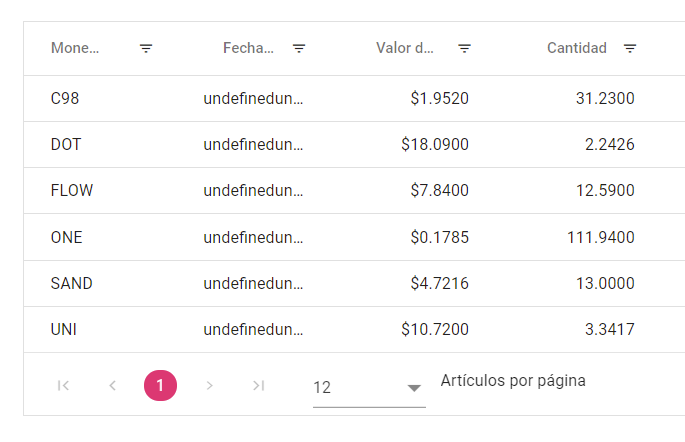This screenshot has width=685, height=442.
Task: Open filter for the Valor column
Action: pyautogui.click(x=465, y=48)
